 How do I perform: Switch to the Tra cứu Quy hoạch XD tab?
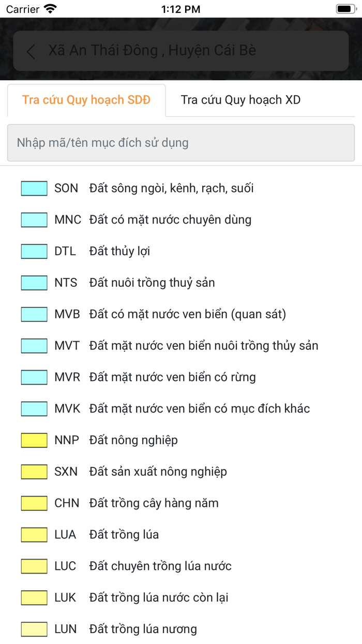[x=240, y=99]
